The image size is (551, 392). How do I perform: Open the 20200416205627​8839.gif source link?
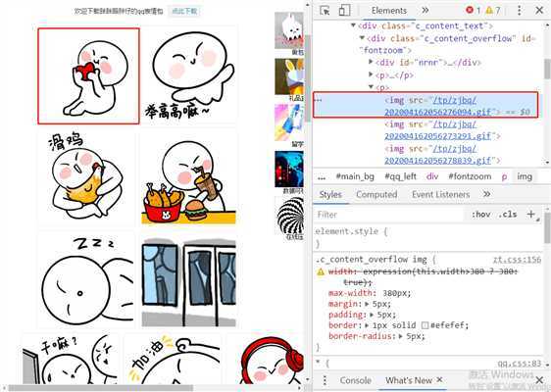(437, 155)
